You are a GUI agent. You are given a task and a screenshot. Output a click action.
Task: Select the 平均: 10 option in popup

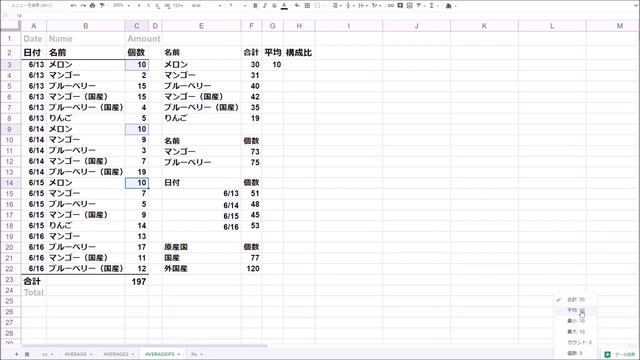click(x=576, y=310)
